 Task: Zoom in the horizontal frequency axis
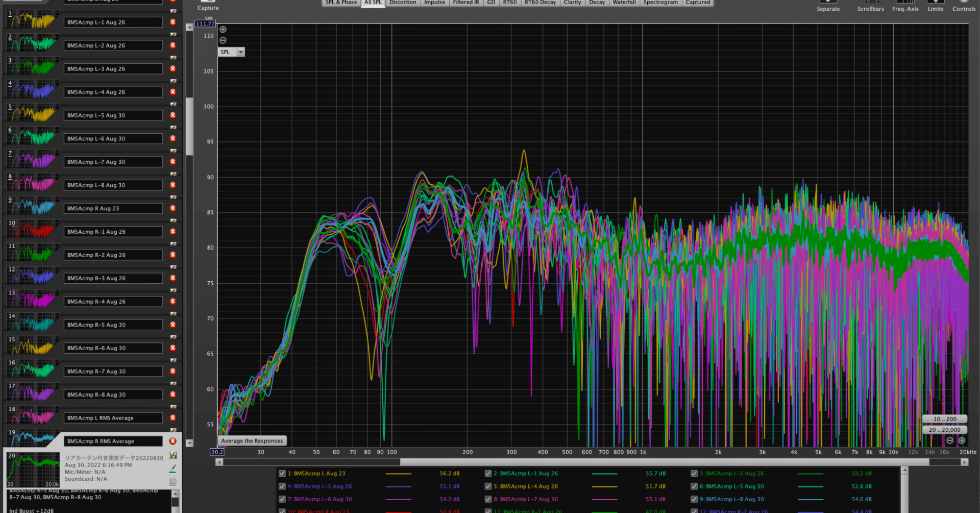coord(962,441)
